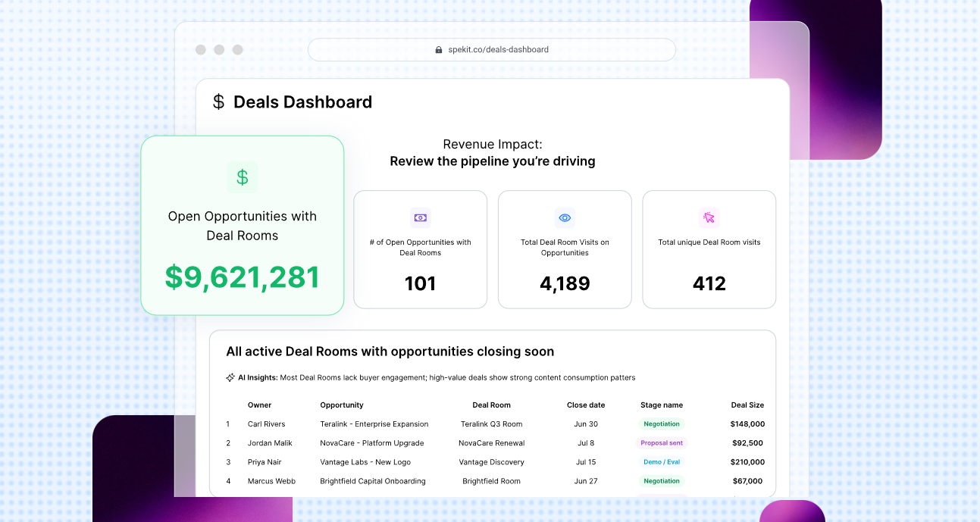Viewport: 980px width, 522px height.
Task: Click the pink cursor icon for unique visits
Action: coord(709,217)
